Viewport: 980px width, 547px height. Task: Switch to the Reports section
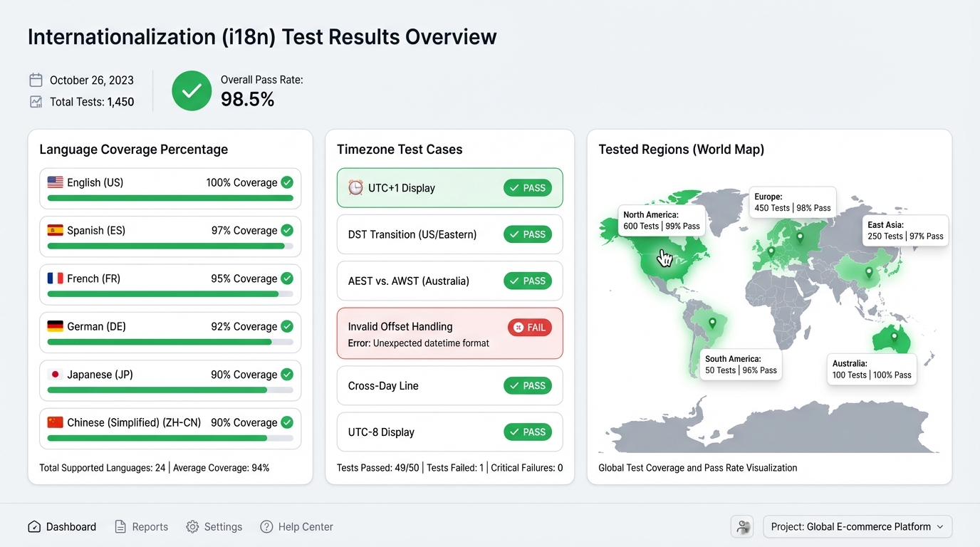pyautogui.click(x=150, y=526)
